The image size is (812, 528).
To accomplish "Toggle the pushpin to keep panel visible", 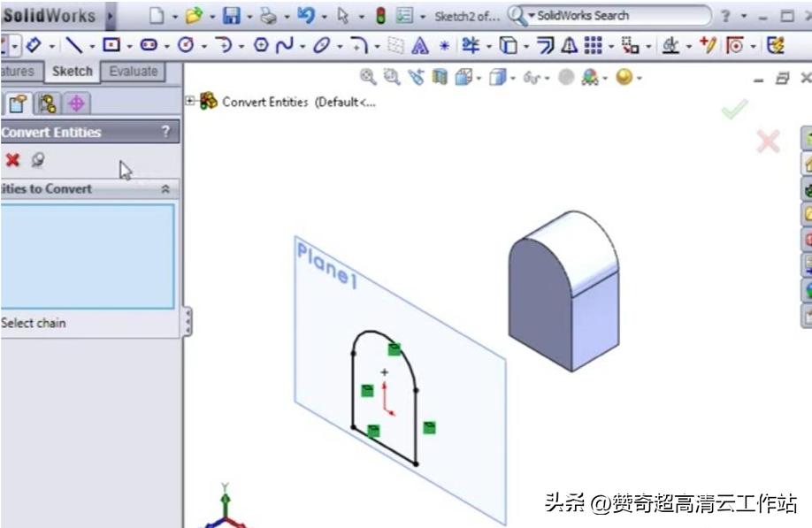I will click(38, 160).
